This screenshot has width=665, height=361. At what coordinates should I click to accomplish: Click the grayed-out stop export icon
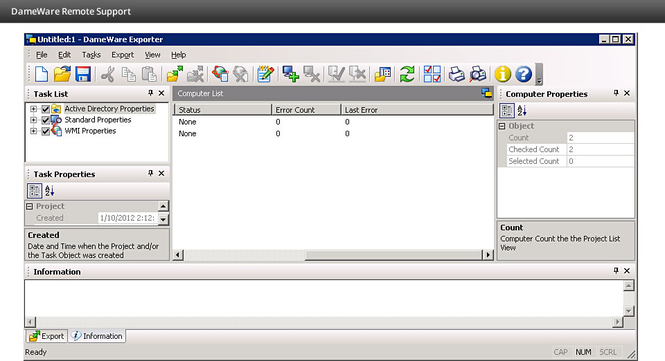[195, 74]
